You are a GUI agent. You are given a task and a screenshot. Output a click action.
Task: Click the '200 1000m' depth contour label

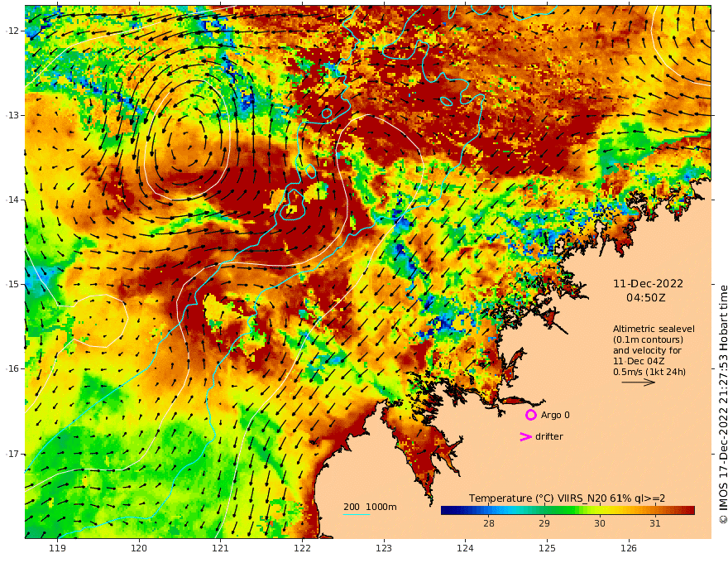(x=370, y=507)
